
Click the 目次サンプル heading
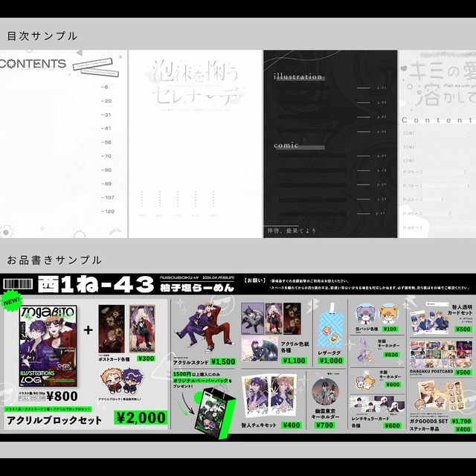(42, 36)
